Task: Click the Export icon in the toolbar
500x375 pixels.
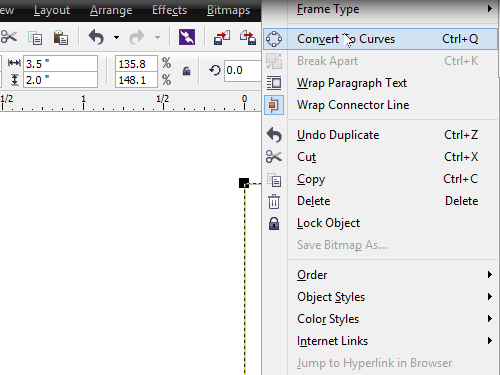Action: [248, 37]
